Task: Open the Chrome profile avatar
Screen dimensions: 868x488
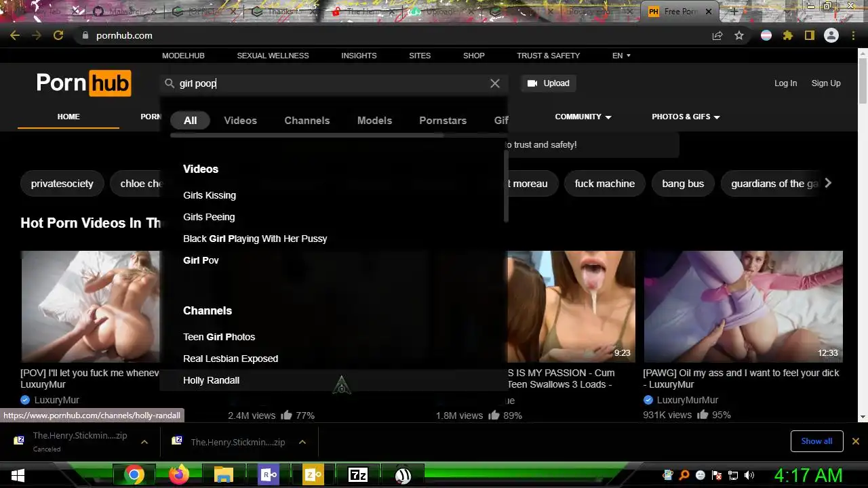Action: point(831,35)
